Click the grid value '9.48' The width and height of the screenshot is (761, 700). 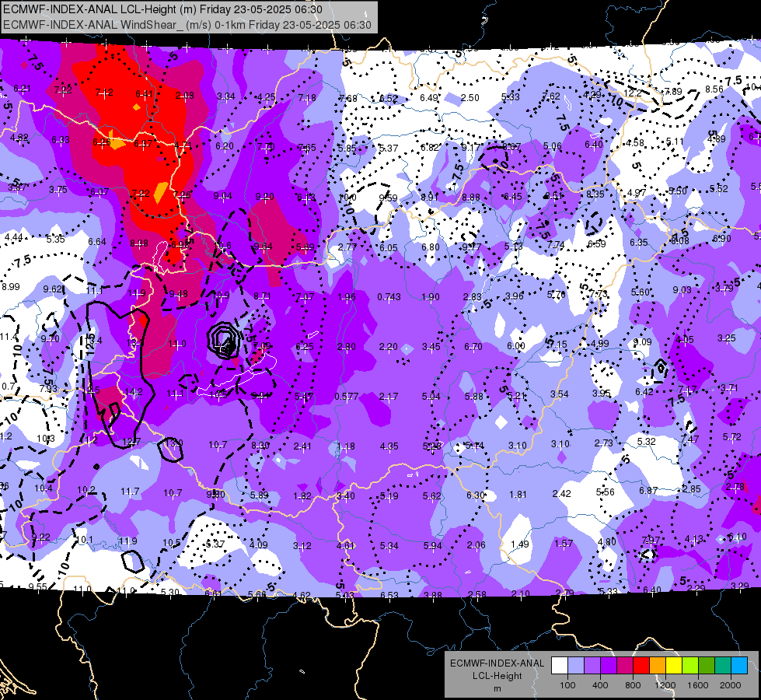click(x=179, y=294)
